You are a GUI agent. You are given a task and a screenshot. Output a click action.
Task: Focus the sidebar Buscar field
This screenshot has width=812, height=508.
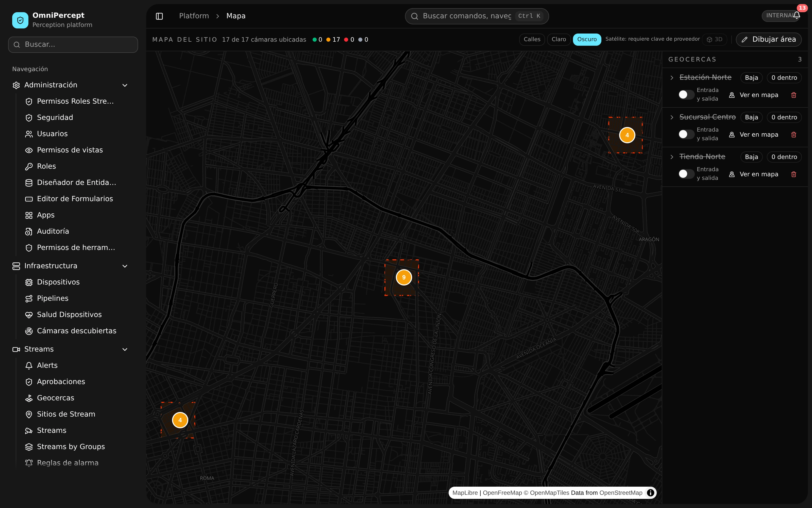click(73, 45)
